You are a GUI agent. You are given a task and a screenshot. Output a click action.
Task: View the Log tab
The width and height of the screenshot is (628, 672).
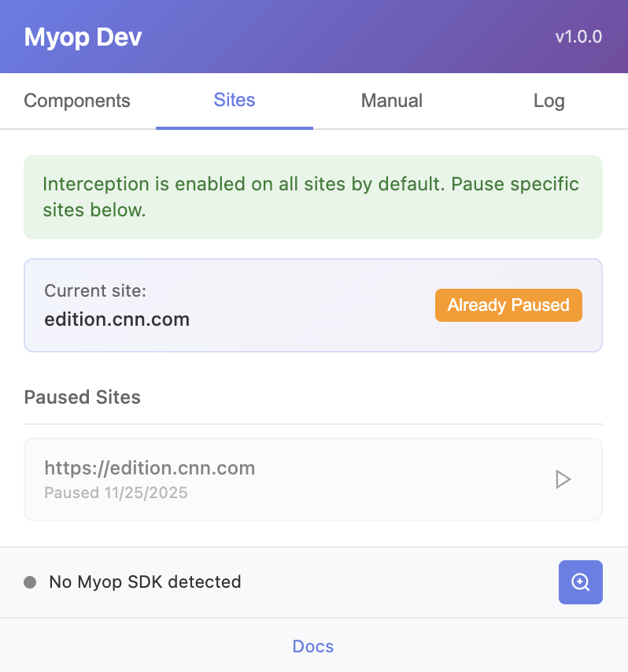549,101
